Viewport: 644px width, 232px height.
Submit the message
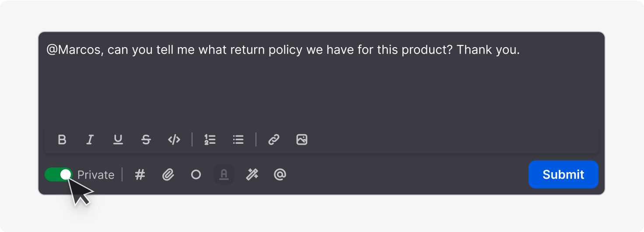[x=563, y=175]
